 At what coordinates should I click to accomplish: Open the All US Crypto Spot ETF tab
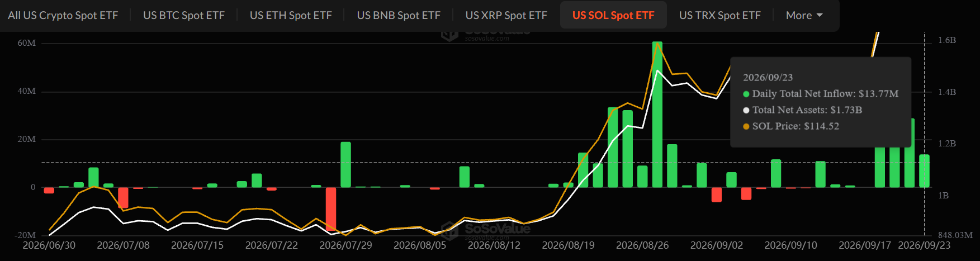point(63,15)
